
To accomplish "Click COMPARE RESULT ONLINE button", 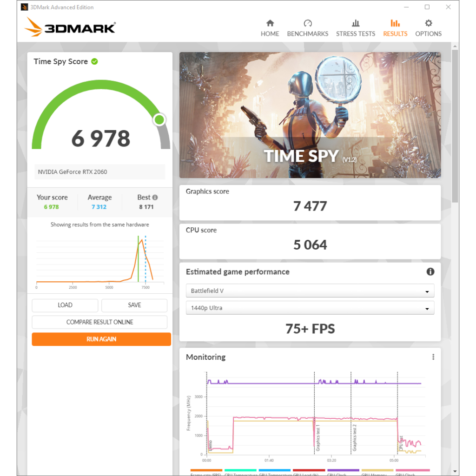I will (x=99, y=322).
